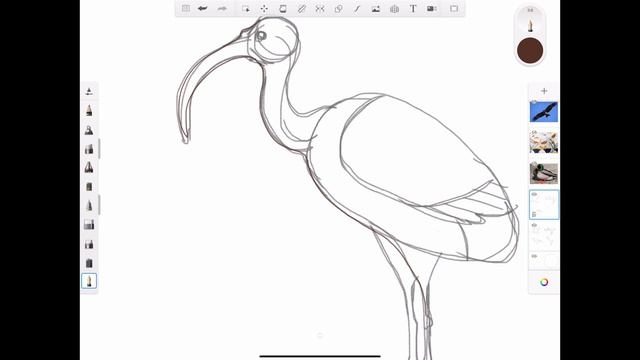Pick the second brush, tan-tipped pencil

pos(89,110)
